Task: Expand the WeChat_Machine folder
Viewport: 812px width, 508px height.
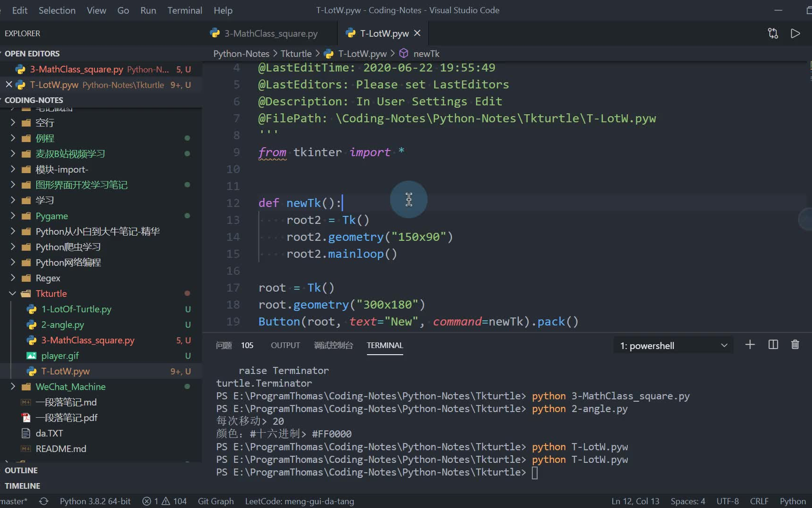Action: (13, 387)
